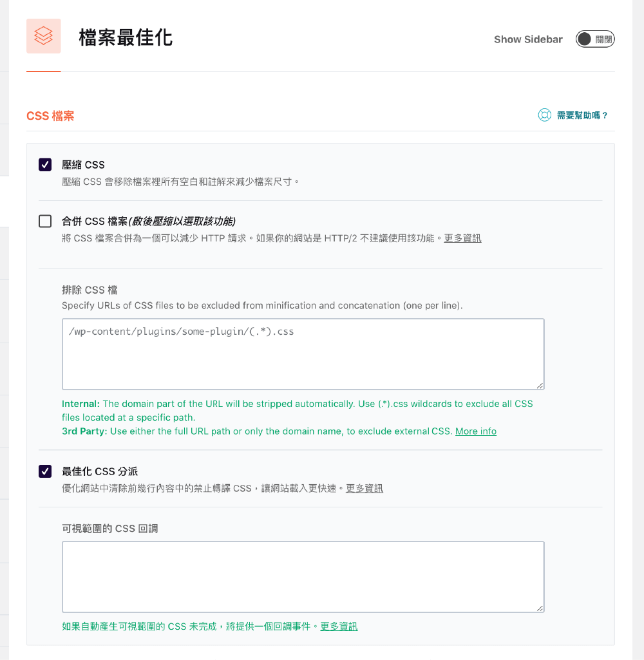This screenshot has height=660, width=644.
Task: Click the resize grip of the exclusion textarea
Action: coord(540,386)
